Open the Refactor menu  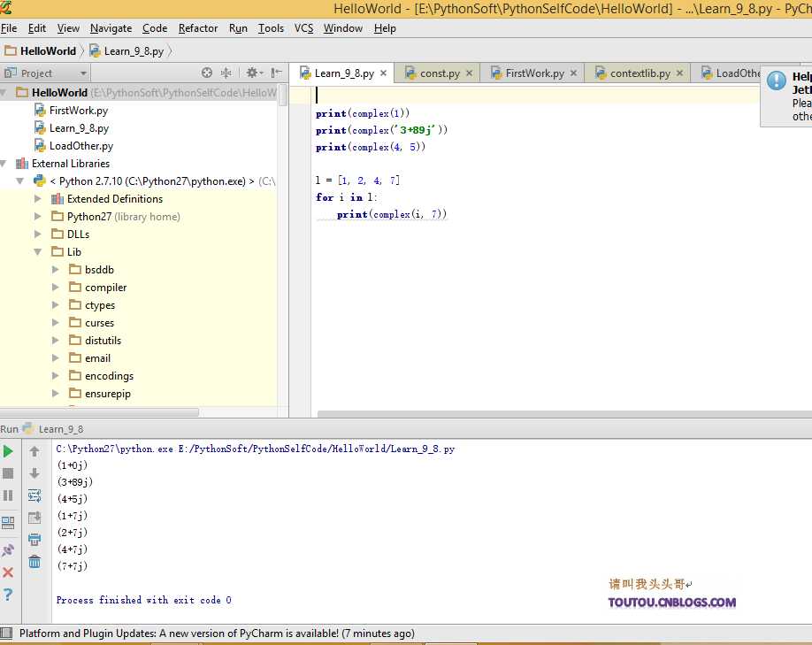click(198, 28)
